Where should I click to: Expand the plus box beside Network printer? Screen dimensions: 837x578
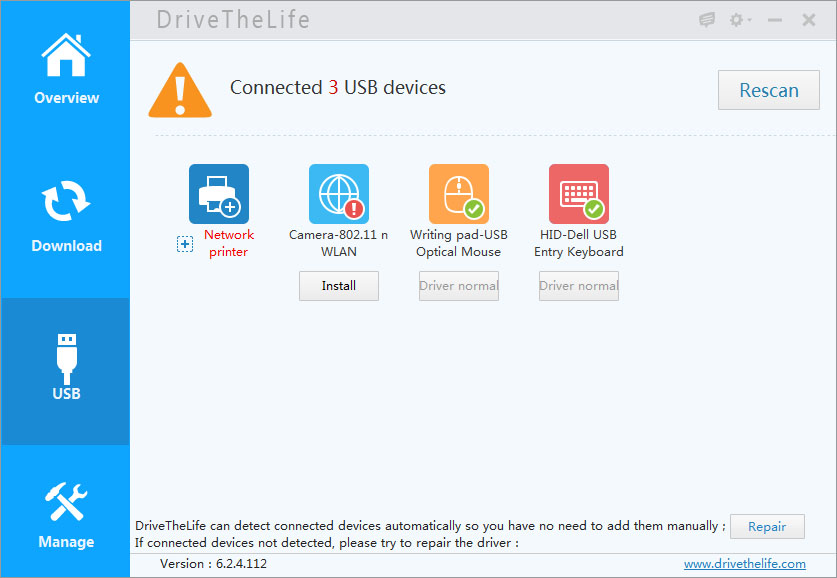coord(185,244)
